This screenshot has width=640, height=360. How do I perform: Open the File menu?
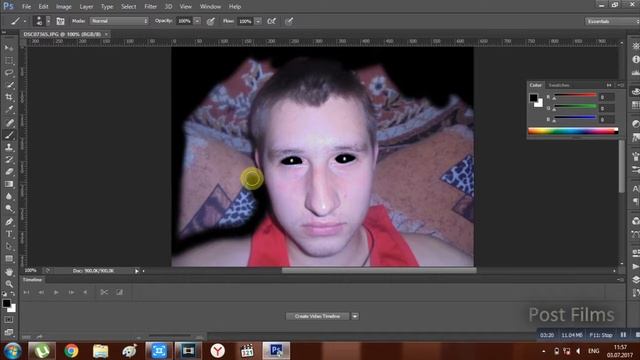coord(26,7)
